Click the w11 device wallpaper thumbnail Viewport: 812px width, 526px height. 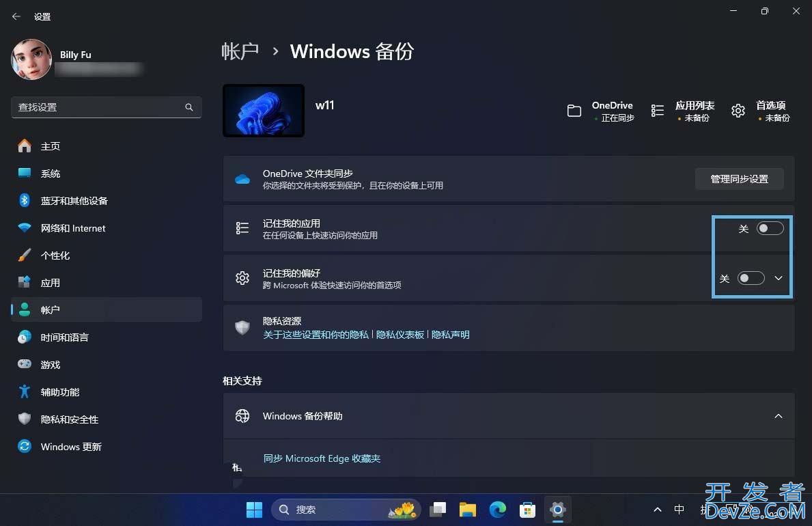coord(264,111)
